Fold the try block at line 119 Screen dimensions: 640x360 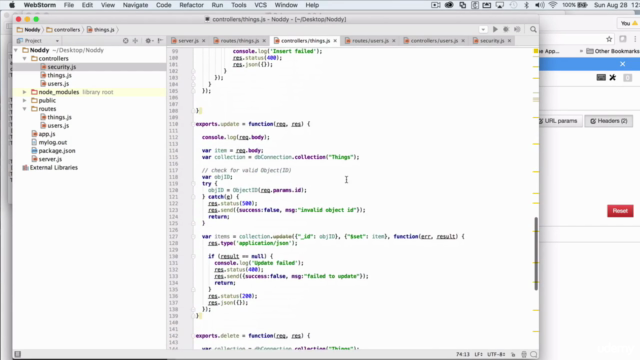193,184
